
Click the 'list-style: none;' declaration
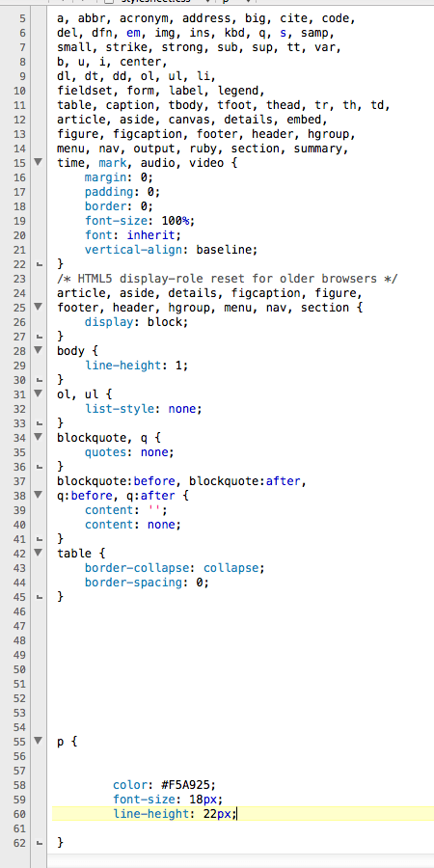click(144, 409)
